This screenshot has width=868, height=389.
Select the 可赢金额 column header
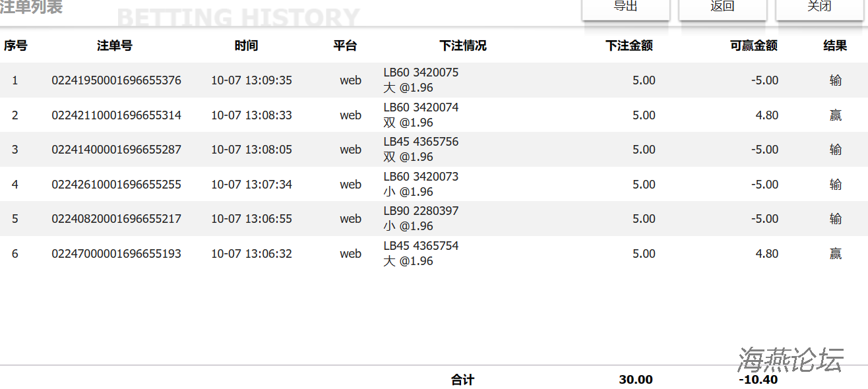pyautogui.click(x=754, y=45)
